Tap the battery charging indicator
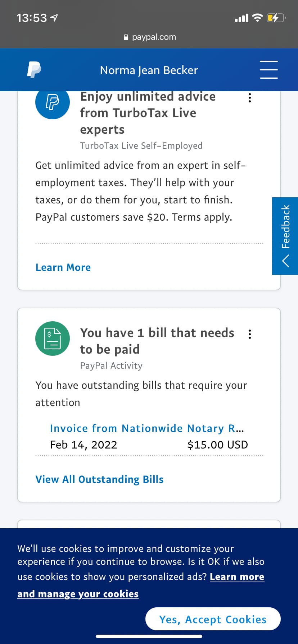The image size is (298, 644). pyautogui.click(x=276, y=18)
